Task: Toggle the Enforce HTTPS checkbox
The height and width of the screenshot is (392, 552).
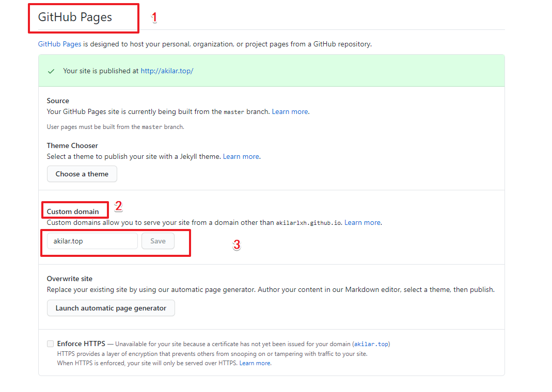Action: pyautogui.click(x=50, y=344)
